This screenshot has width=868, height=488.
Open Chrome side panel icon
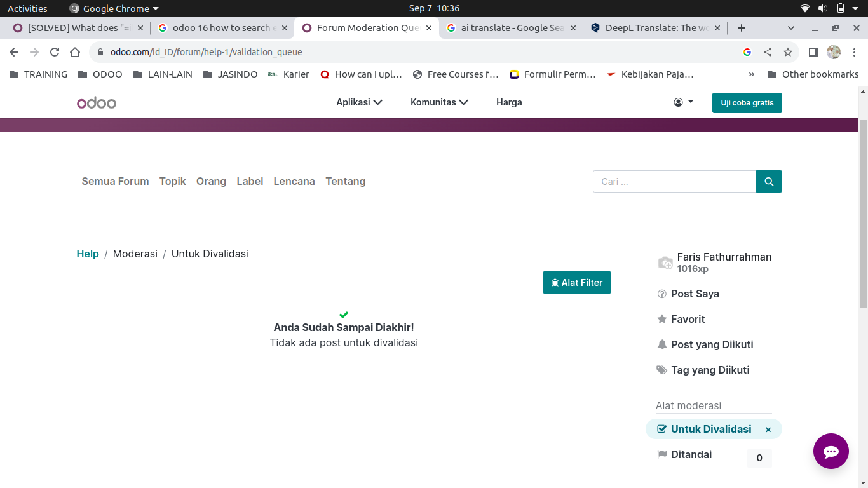tap(813, 52)
